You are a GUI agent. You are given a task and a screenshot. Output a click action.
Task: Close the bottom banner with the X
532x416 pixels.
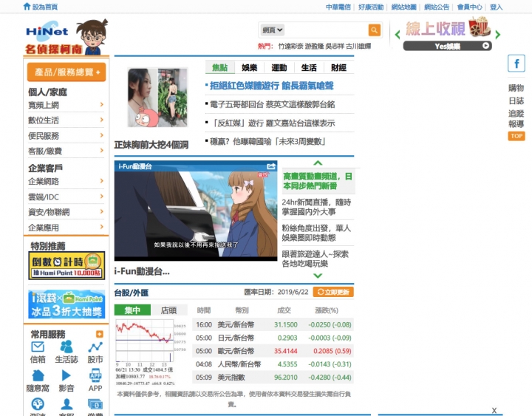click(494, 411)
